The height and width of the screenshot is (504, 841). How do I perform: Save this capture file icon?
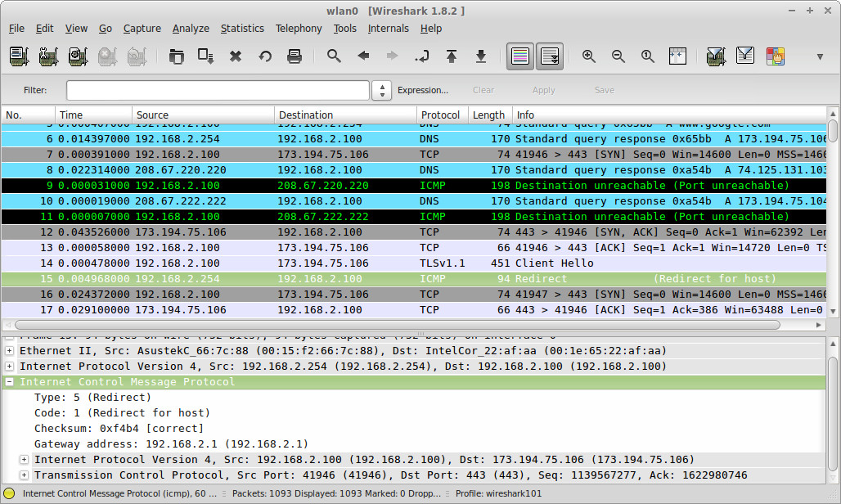coord(206,56)
